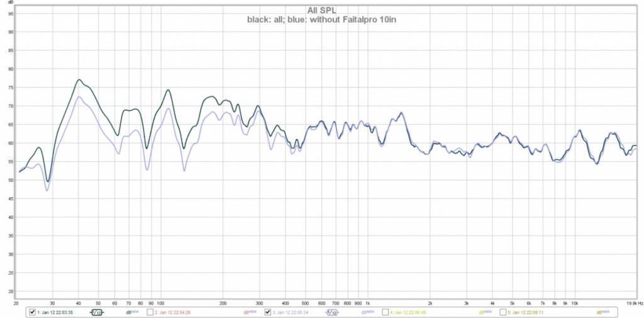Select legend label '3: Jan 12 22:05:34'
This screenshot has height=318, width=644.
pyautogui.click(x=291, y=313)
